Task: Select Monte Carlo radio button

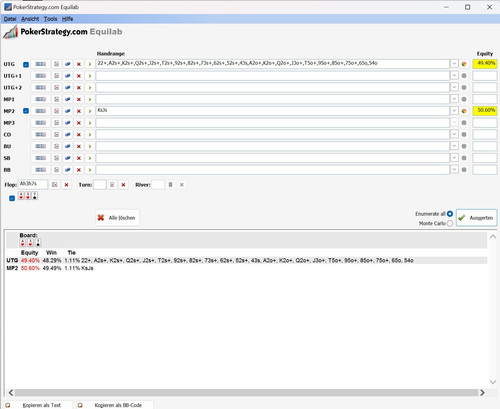Action: point(450,223)
